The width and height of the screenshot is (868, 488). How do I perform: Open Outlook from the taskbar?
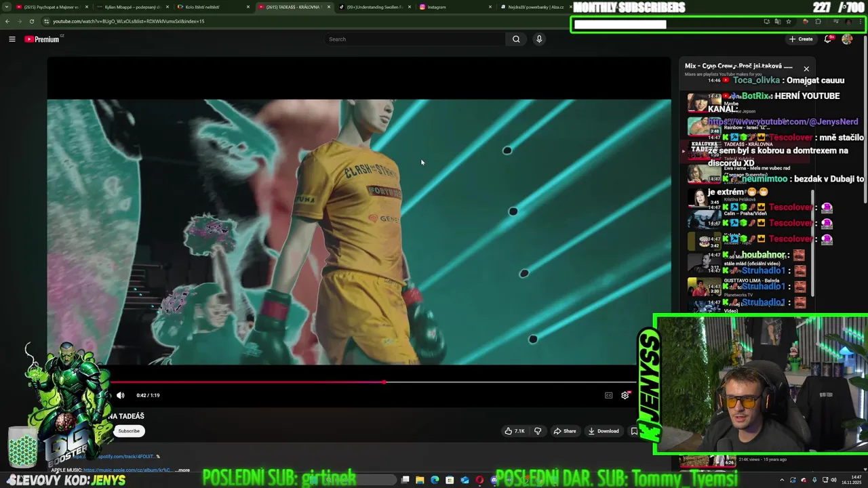click(x=465, y=480)
